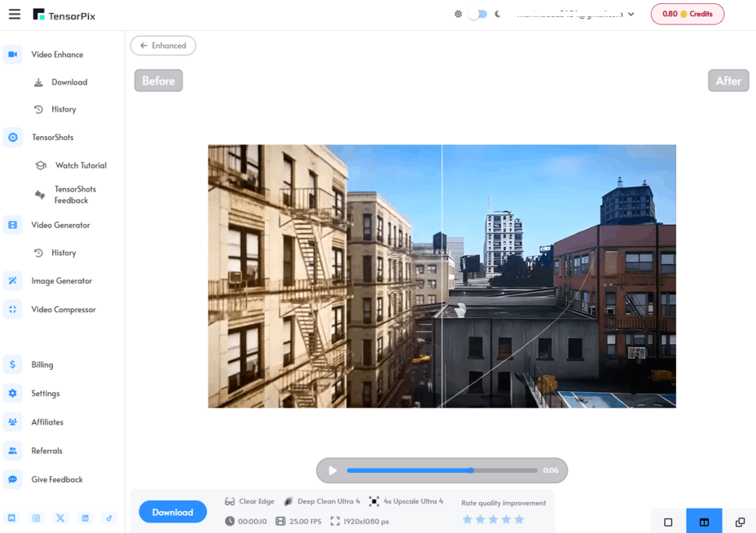Click the TensorShots sidebar icon
This screenshot has width=756, height=533.
tap(13, 138)
